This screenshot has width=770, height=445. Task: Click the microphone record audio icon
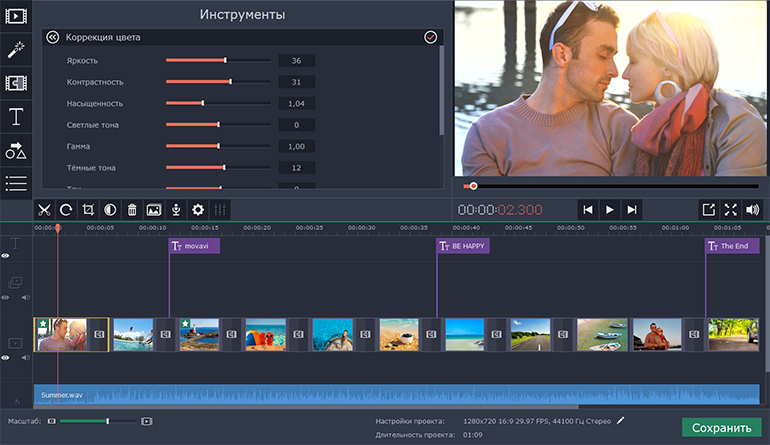[x=176, y=210]
